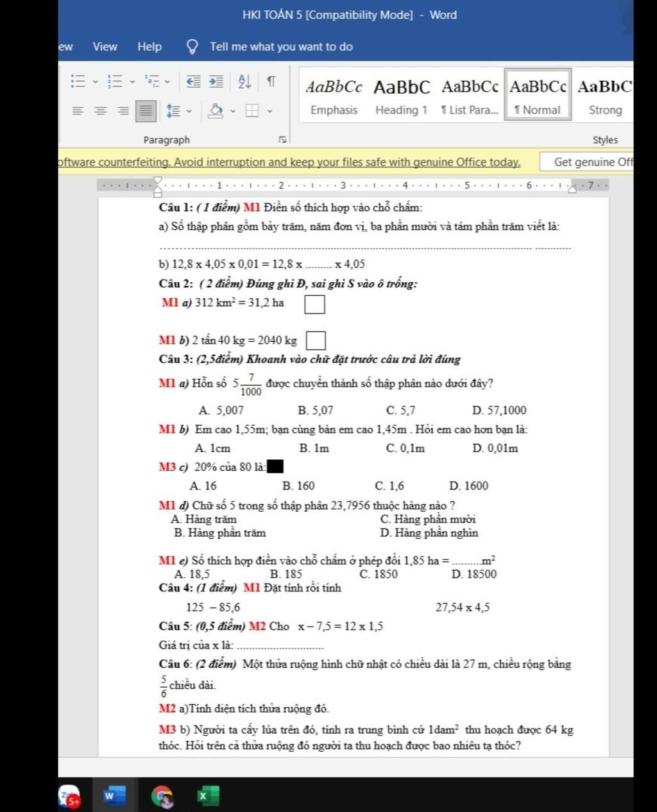Click answer 'D. Hàng phần nghìn'
The image size is (657, 812).
coord(429,533)
